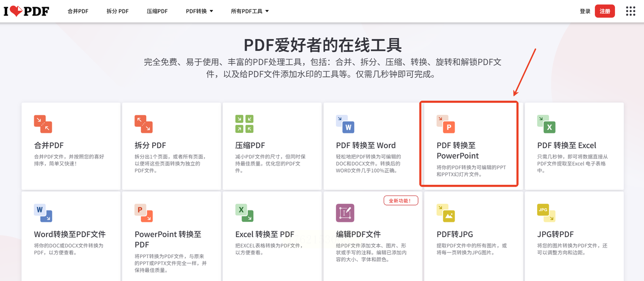The width and height of the screenshot is (644, 281).
Task: Open the Word转换至PDF文件 card title
Action: 70,234
